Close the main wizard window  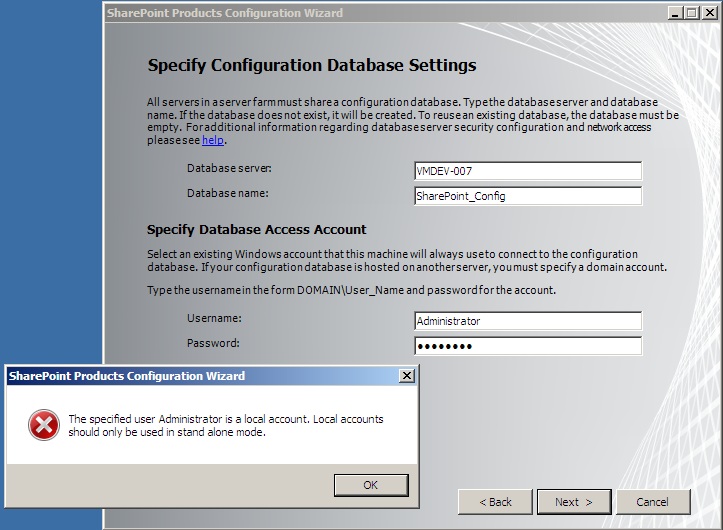pos(709,13)
